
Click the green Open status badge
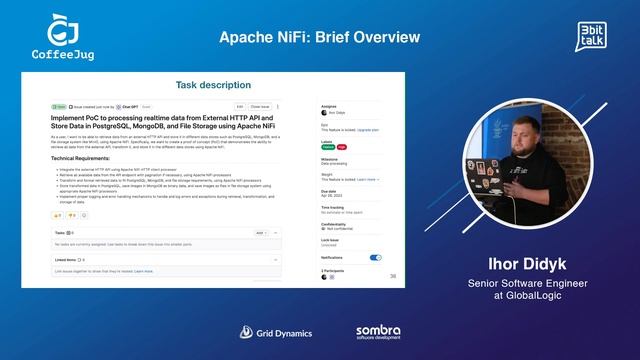pos(59,107)
